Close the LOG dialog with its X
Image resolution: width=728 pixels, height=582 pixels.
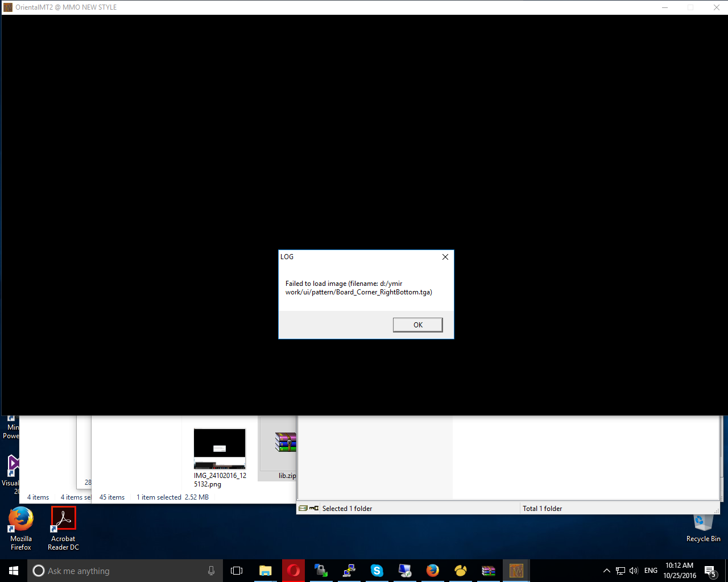pyautogui.click(x=445, y=257)
